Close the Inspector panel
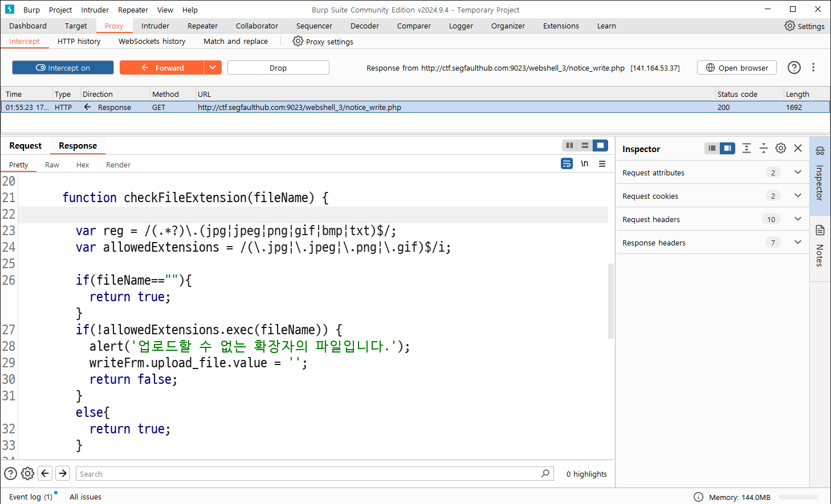 click(x=798, y=148)
